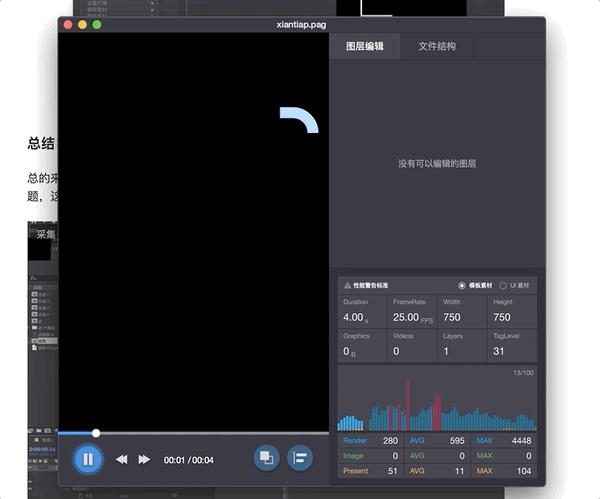This screenshot has width=600, height=499.
Task: Click the FrameRate value 25.00
Action: coord(406,317)
